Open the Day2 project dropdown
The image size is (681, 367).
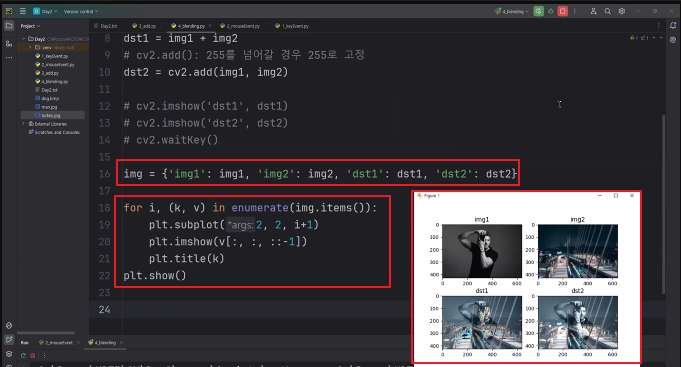(x=45, y=11)
